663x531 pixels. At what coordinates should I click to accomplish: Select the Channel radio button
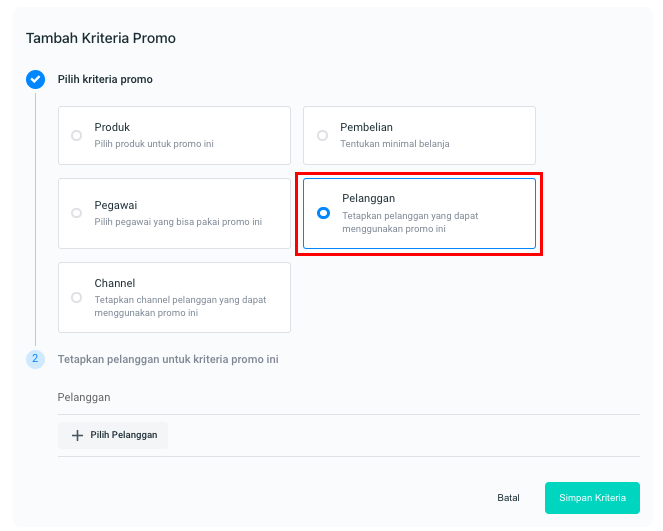pos(77,297)
